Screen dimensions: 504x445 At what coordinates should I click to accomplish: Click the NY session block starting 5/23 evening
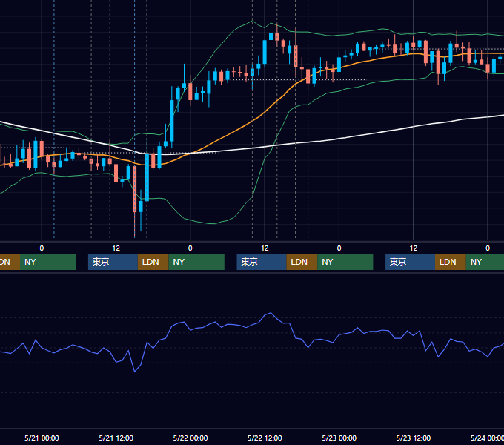coord(485,262)
